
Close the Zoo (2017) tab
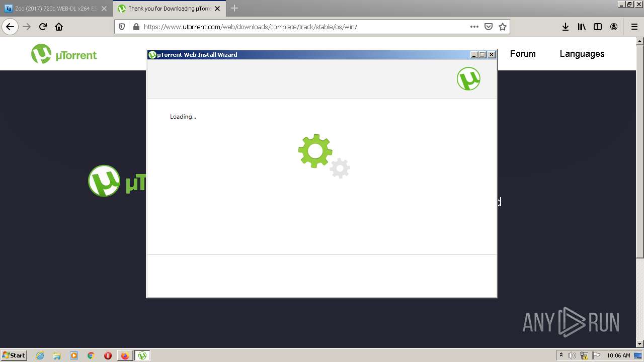pyautogui.click(x=104, y=9)
